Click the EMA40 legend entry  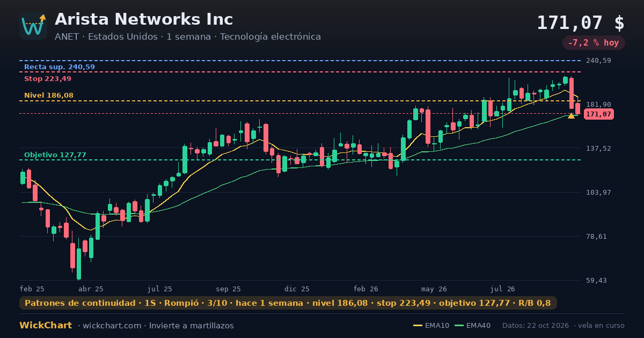pos(473,326)
